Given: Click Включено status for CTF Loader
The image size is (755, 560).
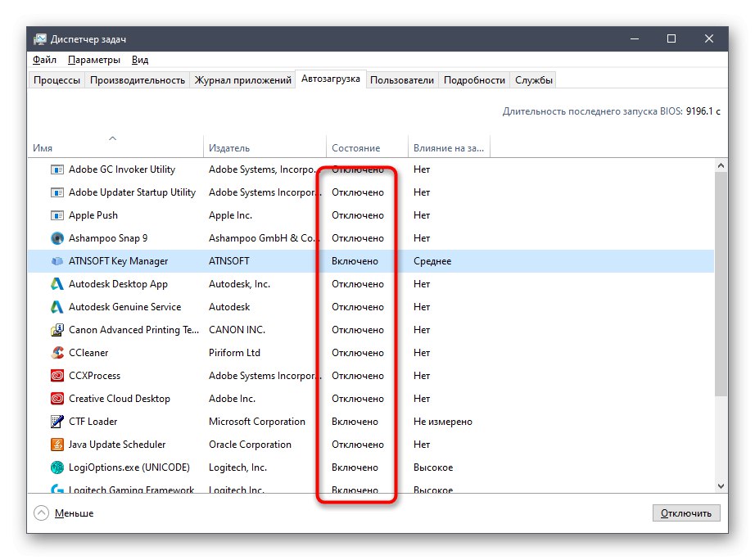Looking at the screenshot, I should [355, 422].
